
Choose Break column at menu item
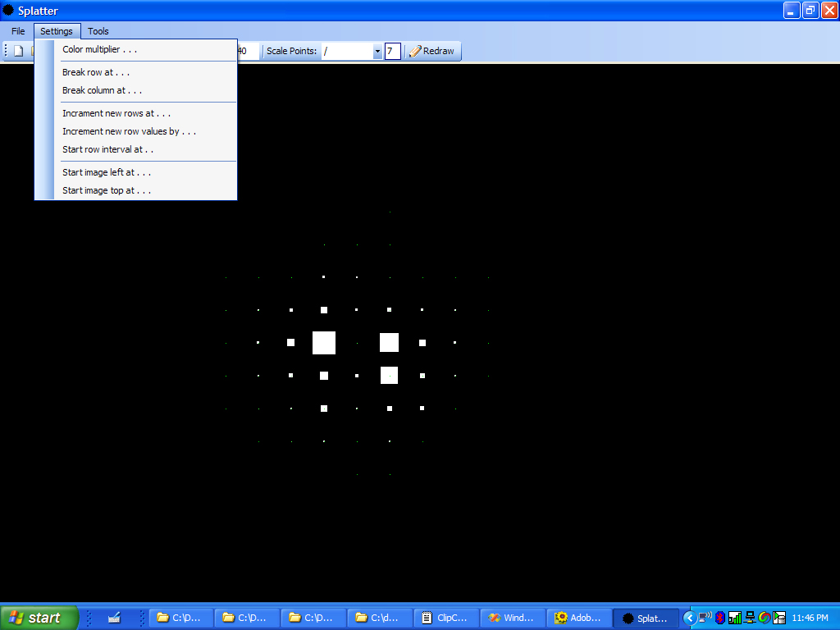(102, 90)
